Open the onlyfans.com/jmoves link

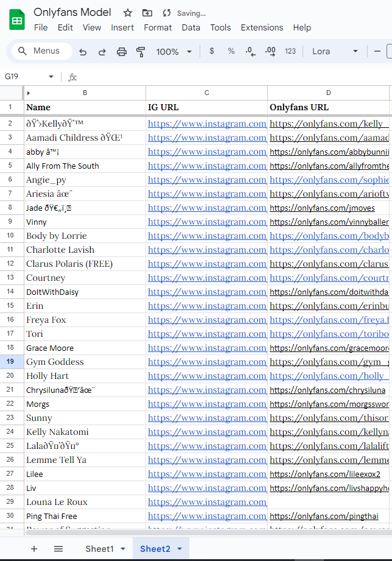pos(322,208)
